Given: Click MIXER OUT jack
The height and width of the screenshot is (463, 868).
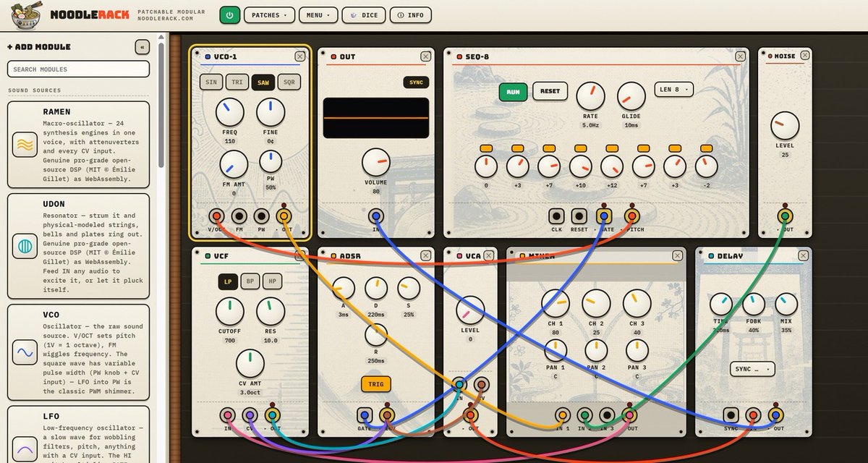Looking at the screenshot, I should (x=629, y=415).
